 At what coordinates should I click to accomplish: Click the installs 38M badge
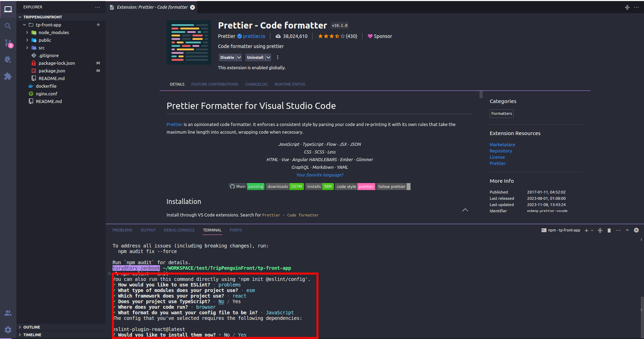[x=320, y=187]
